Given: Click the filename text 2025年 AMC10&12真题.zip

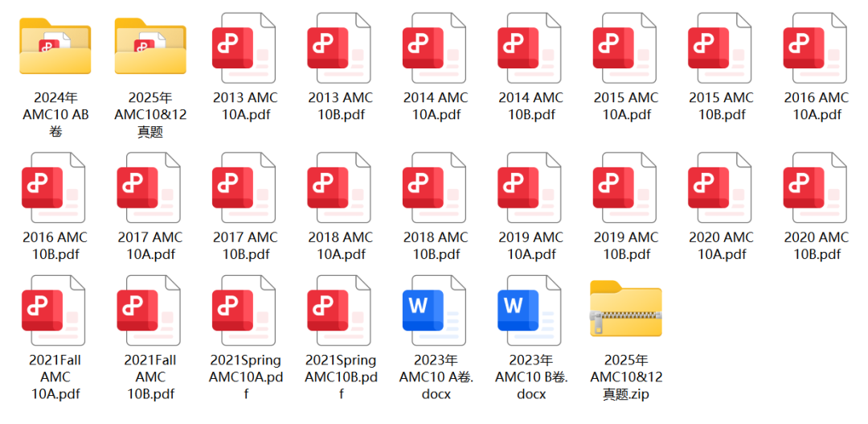Looking at the screenshot, I should tap(627, 377).
